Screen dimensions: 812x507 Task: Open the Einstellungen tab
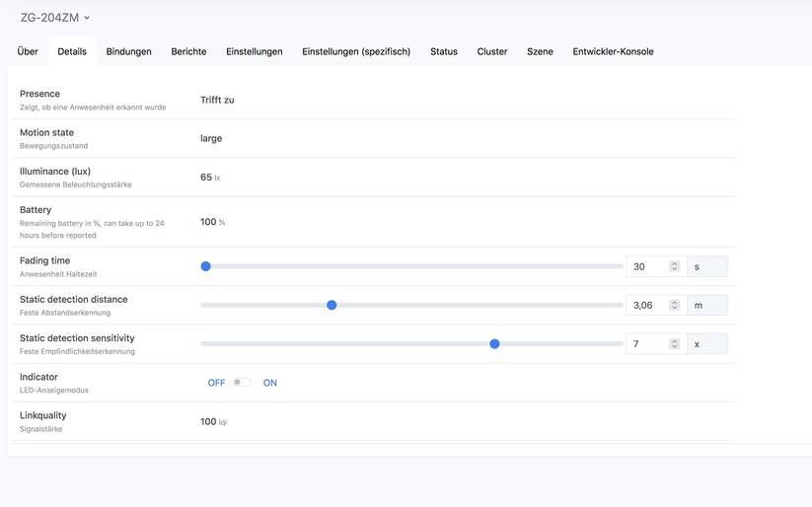(254, 51)
